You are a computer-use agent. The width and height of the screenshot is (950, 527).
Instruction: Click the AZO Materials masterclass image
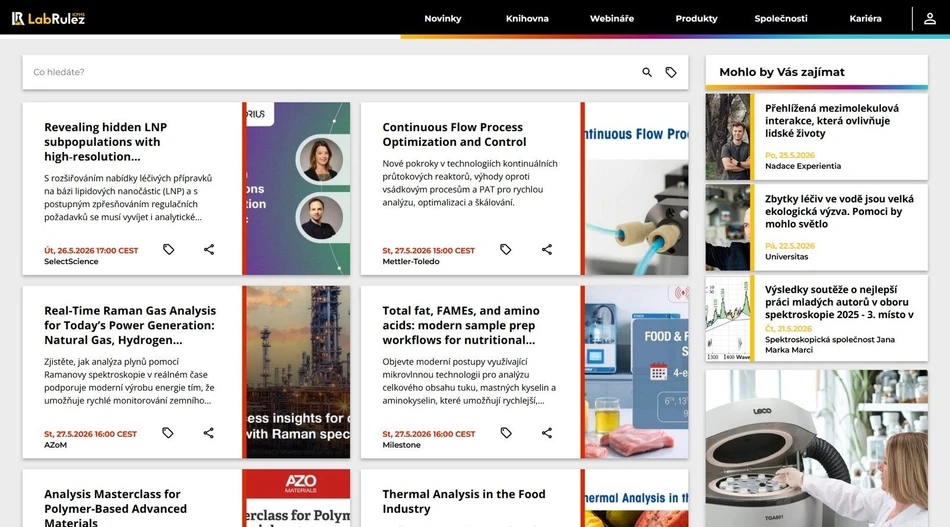coord(296,498)
